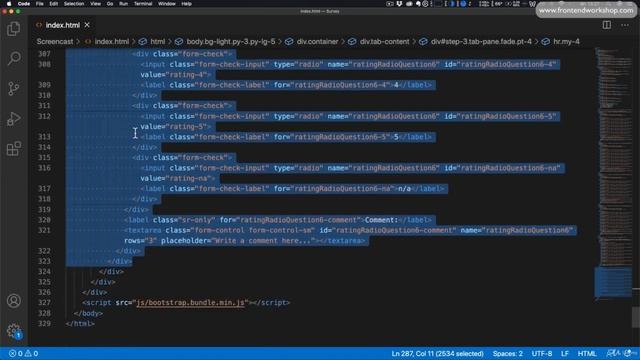Click the 'Write a comment here...' placeholder text
The image size is (640, 360).
(264, 240)
